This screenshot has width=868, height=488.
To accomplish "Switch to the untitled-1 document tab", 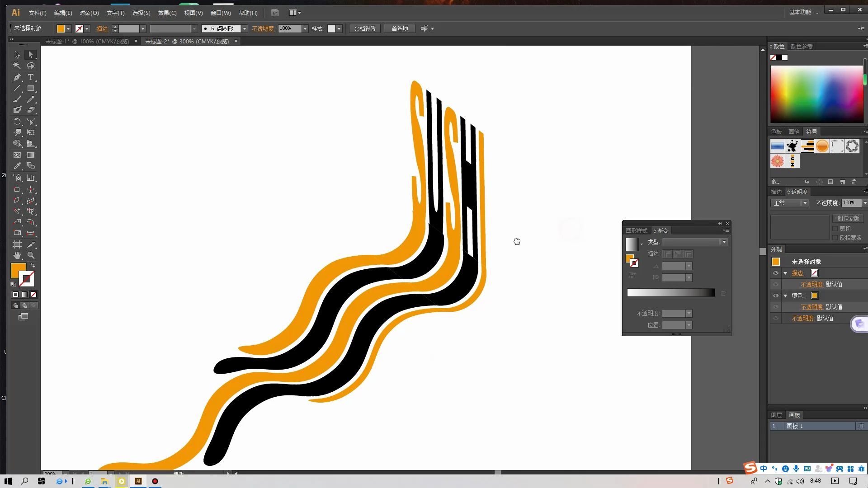I will (x=87, y=41).
